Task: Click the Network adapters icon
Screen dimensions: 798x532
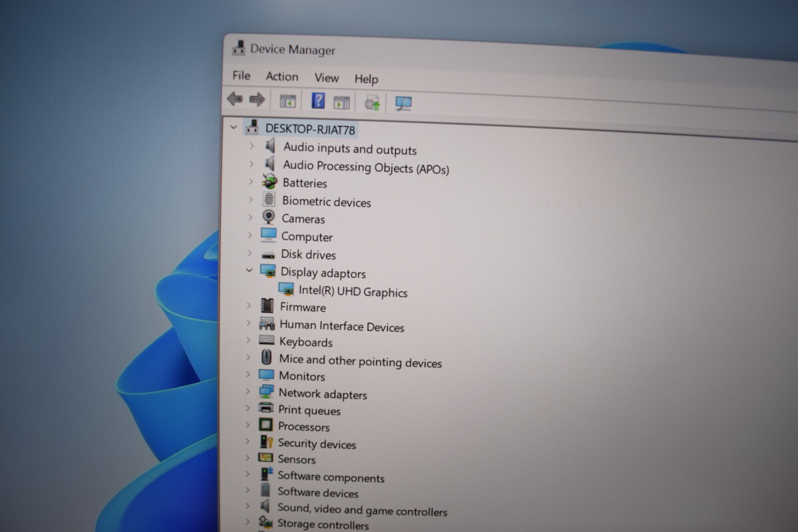Action: pyautogui.click(x=266, y=392)
